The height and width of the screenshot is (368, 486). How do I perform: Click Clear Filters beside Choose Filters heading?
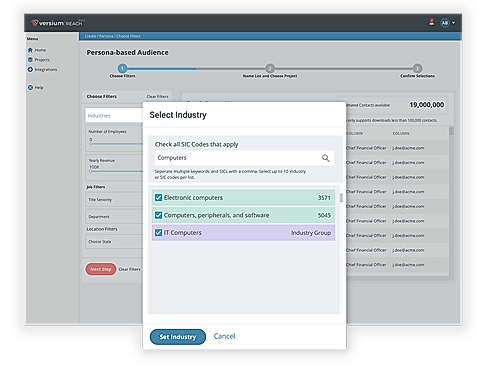pos(157,96)
